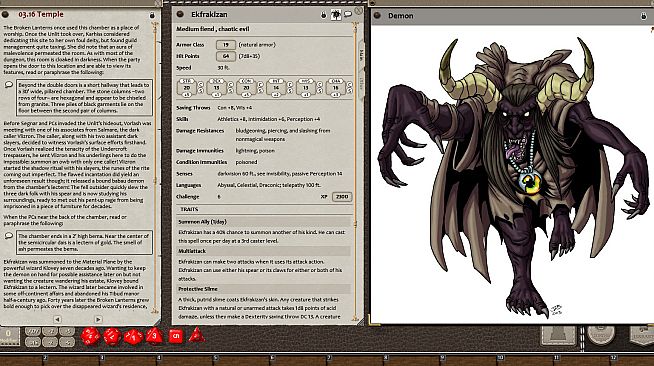The height and width of the screenshot is (366, 654).
Task: Click the chess-piece token box in the bottom bar
Action: click(x=559, y=335)
